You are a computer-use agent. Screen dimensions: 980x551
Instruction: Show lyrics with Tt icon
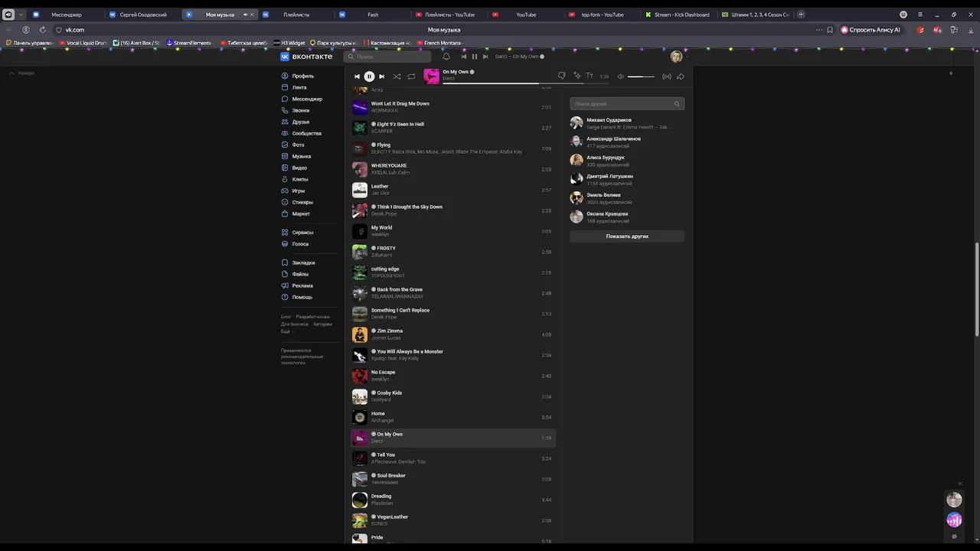[x=590, y=76]
